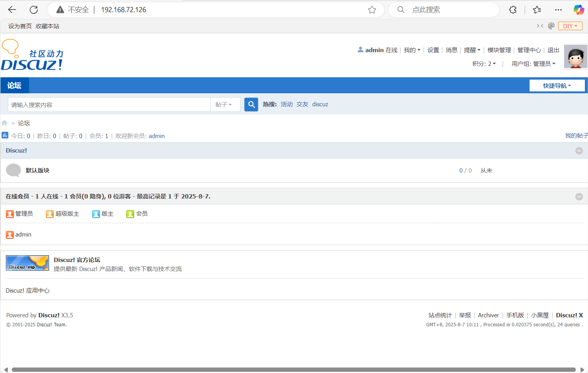Reload the page with the refresh icon
The height and width of the screenshot is (373, 588).
(34, 10)
